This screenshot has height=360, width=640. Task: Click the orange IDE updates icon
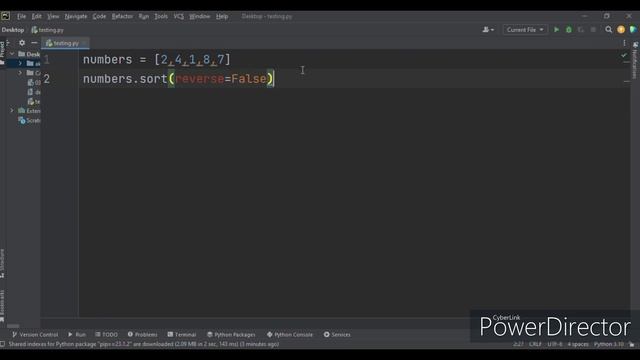621,30
